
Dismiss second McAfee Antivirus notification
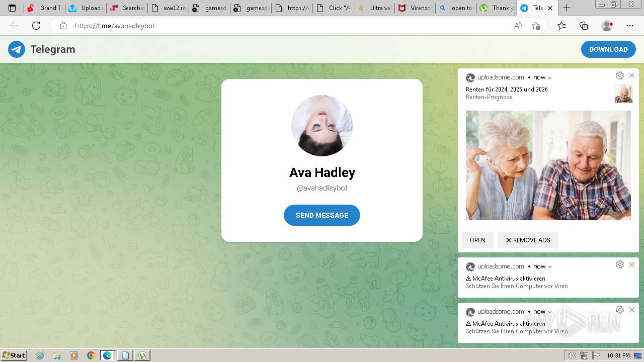click(x=632, y=310)
